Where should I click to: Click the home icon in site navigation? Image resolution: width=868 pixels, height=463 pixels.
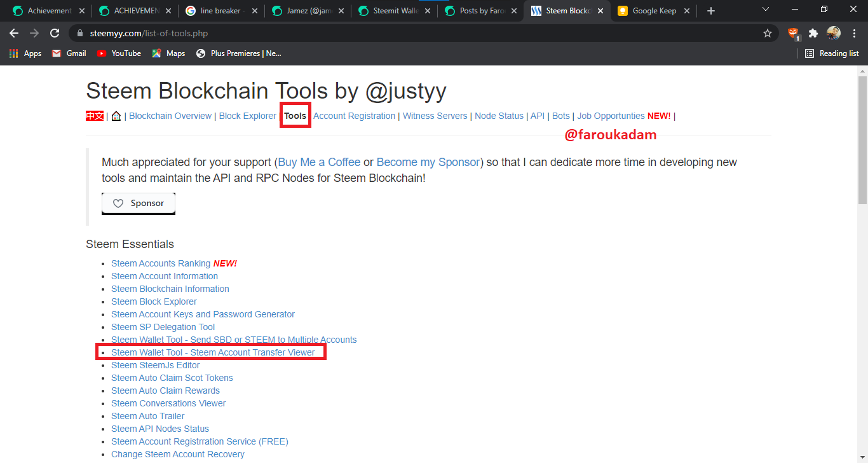(x=116, y=116)
